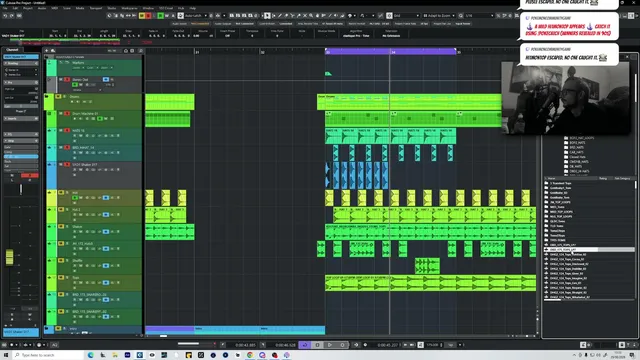640x360 pixels.
Task: Toggle the purple Cycle button in transport
Action: point(304,345)
